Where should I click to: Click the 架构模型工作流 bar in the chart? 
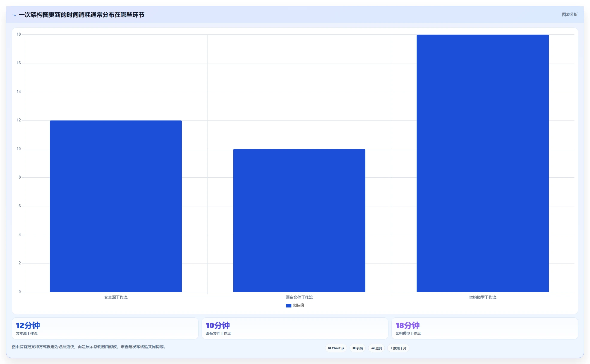[482, 163]
